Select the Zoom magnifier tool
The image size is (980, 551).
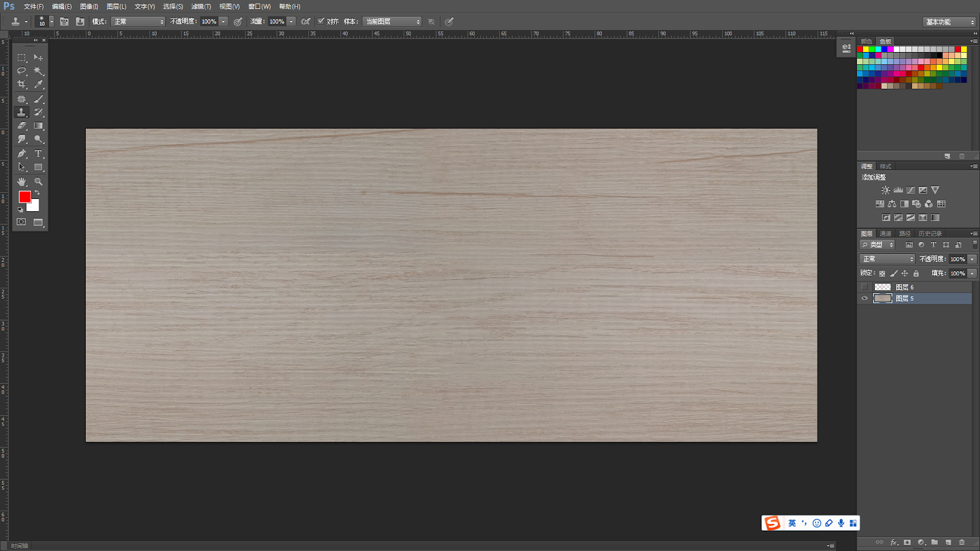pos(39,182)
